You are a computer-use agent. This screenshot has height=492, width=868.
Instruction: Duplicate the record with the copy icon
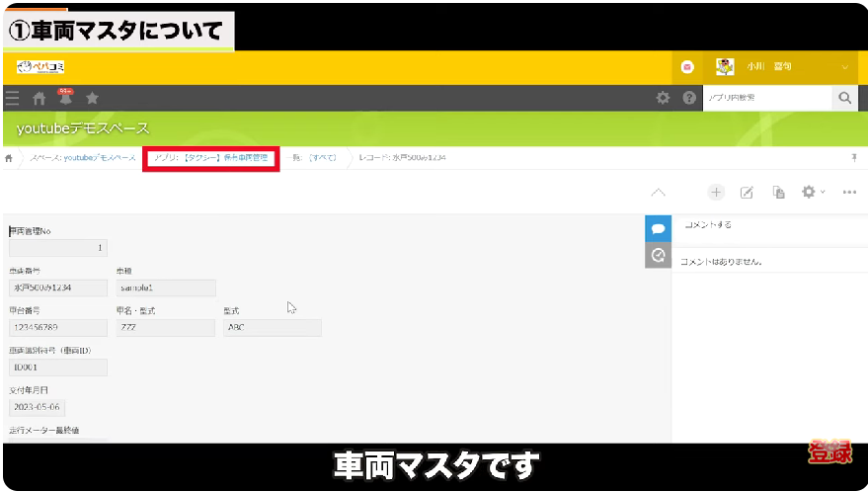tap(778, 192)
